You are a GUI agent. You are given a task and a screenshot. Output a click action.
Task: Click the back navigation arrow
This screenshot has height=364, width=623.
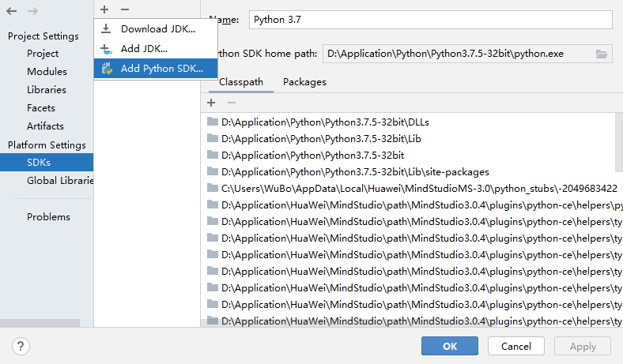(x=12, y=11)
